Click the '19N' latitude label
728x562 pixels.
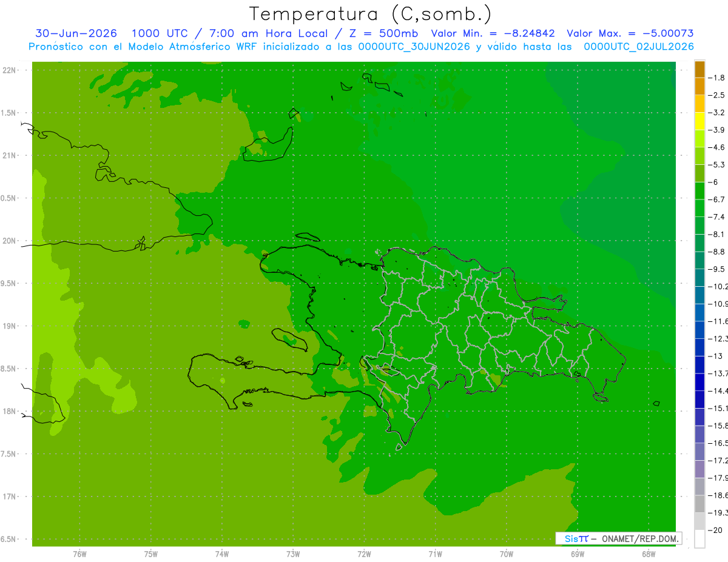[10, 326]
